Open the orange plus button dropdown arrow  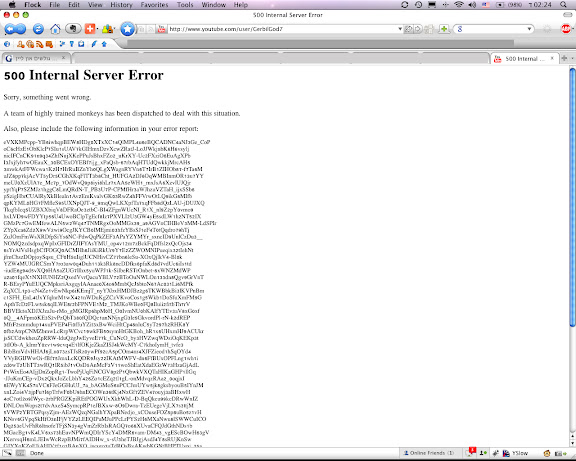pyautogui.click(x=97, y=29)
